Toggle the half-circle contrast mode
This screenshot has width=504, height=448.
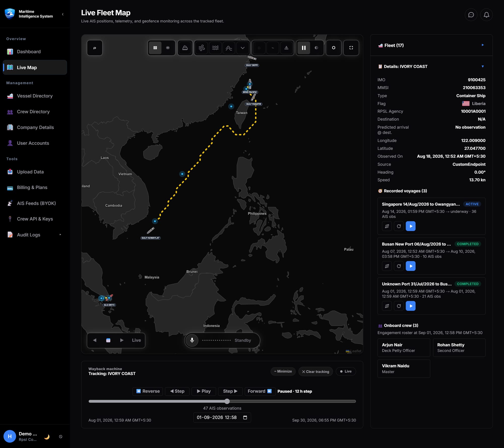pos(316,48)
